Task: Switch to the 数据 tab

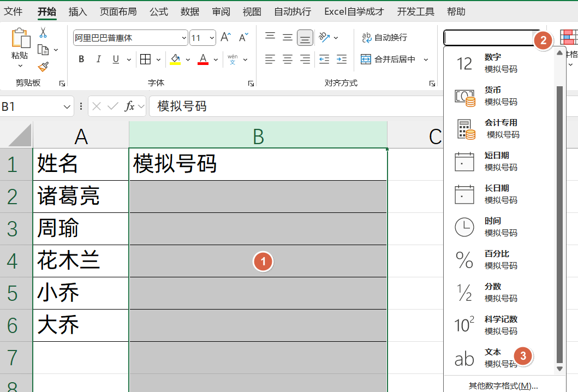Action: point(190,12)
